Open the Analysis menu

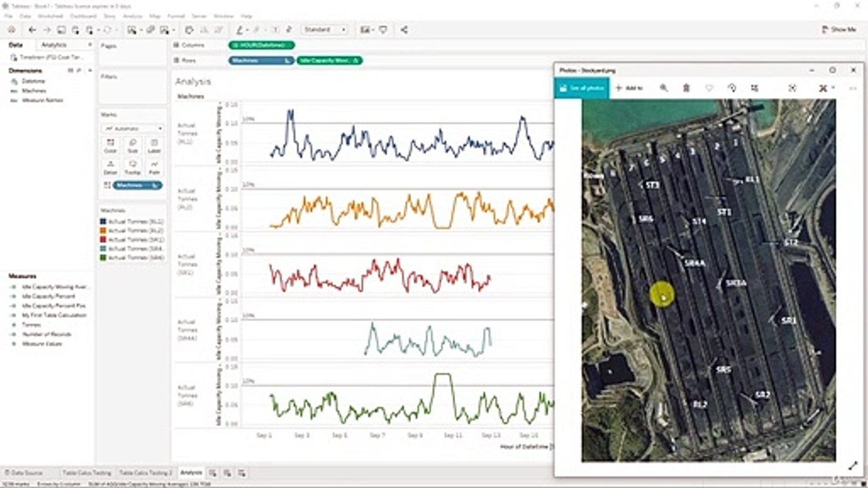(133, 16)
